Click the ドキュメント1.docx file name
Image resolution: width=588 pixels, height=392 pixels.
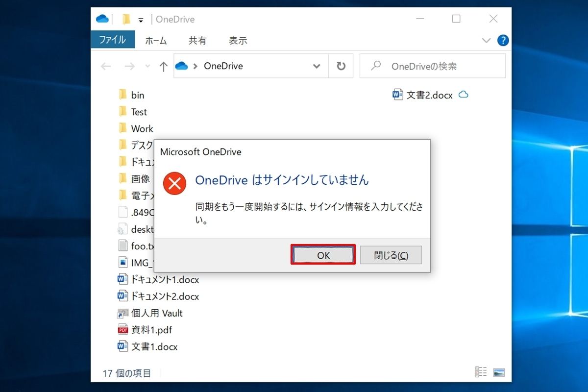[x=165, y=280]
